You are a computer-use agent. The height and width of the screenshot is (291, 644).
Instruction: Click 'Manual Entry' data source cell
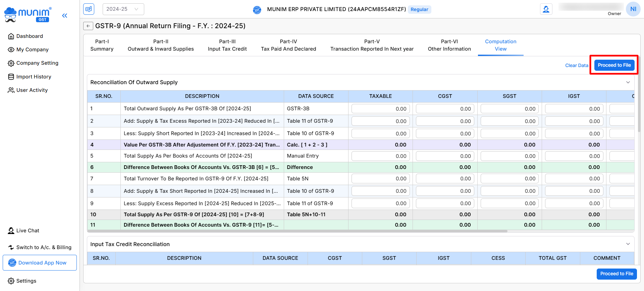click(316, 156)
